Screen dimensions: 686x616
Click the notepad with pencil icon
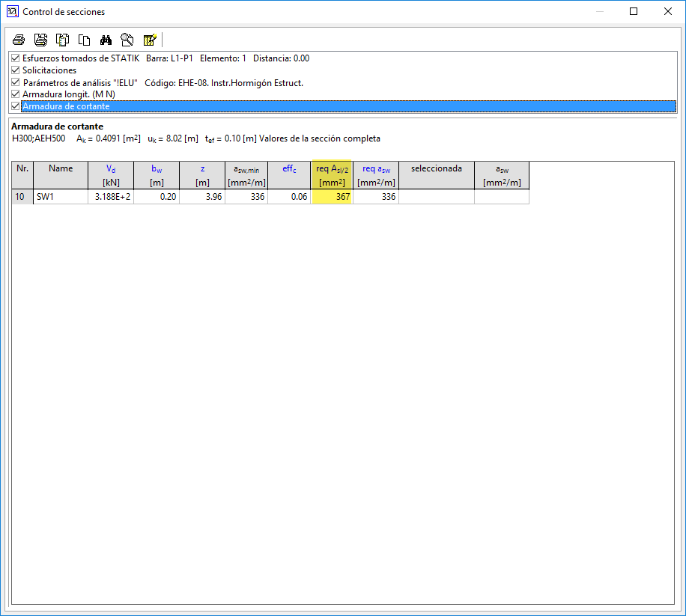click(150, 40)
